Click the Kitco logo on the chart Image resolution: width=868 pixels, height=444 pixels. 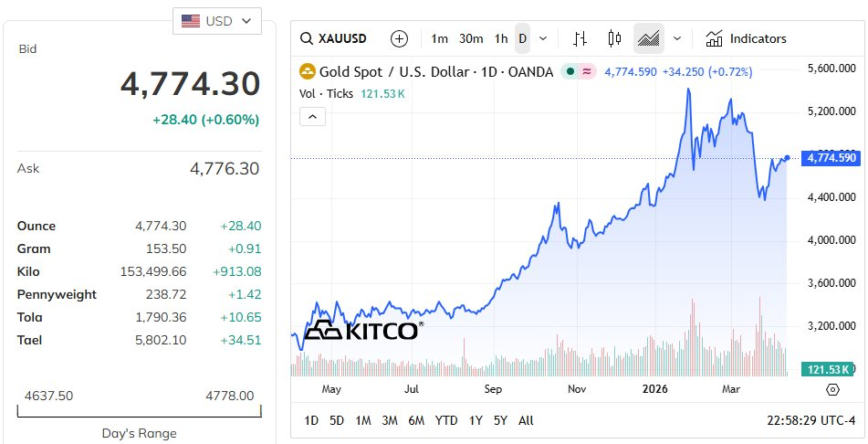(362, 331)
